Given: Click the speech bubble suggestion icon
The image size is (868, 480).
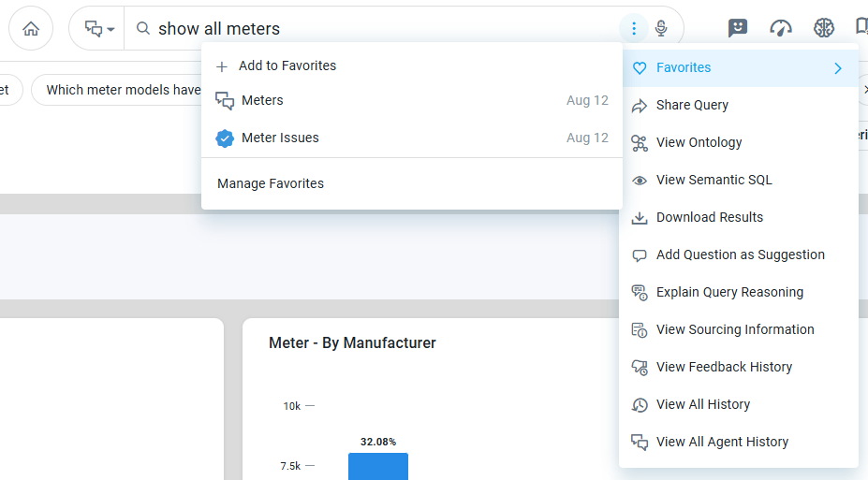Looking at the screenshot, I should point(640,255).
